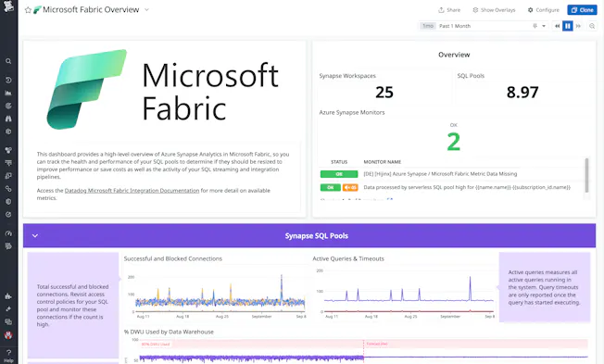Open the puzzle piece integrations icon

(8, 296)
